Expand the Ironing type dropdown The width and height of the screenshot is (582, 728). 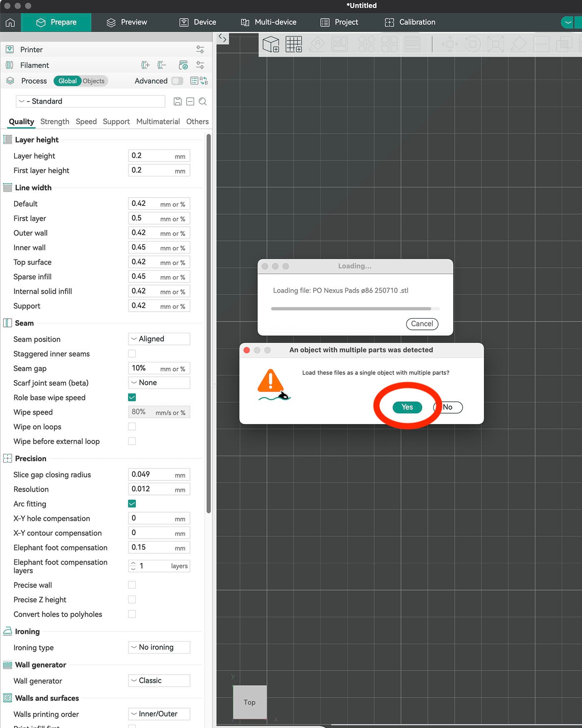pyautogui.click(x=159, y=647)
